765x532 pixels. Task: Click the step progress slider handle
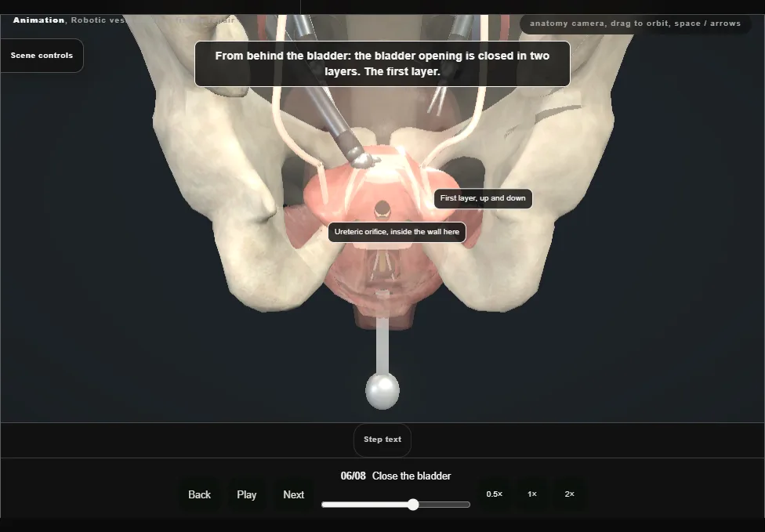413,505
